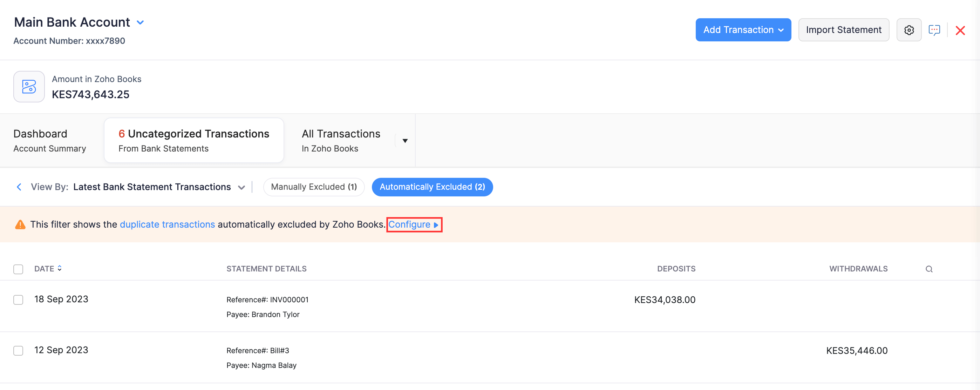Click Configure in the excluded transactions banner
This screenshot has height=390, width=980.
411,224
